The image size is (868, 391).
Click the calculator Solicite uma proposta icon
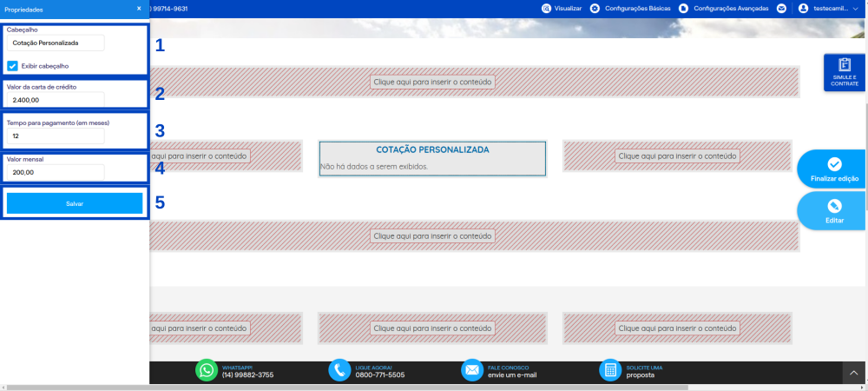tap(610, 370)
